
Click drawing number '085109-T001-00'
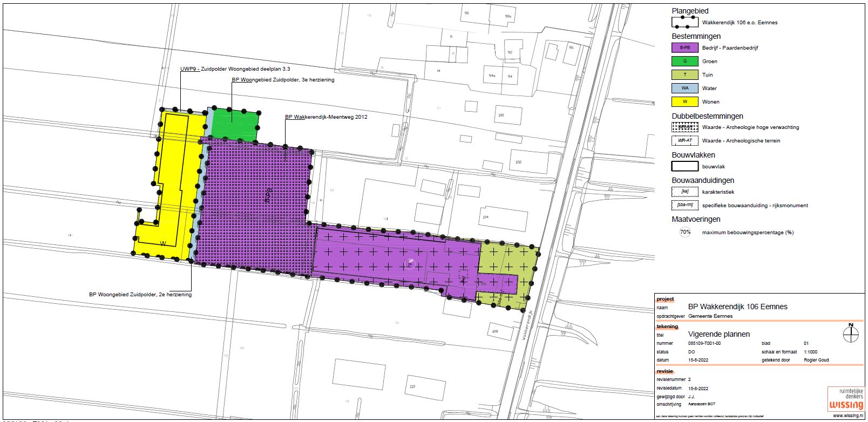704,343
